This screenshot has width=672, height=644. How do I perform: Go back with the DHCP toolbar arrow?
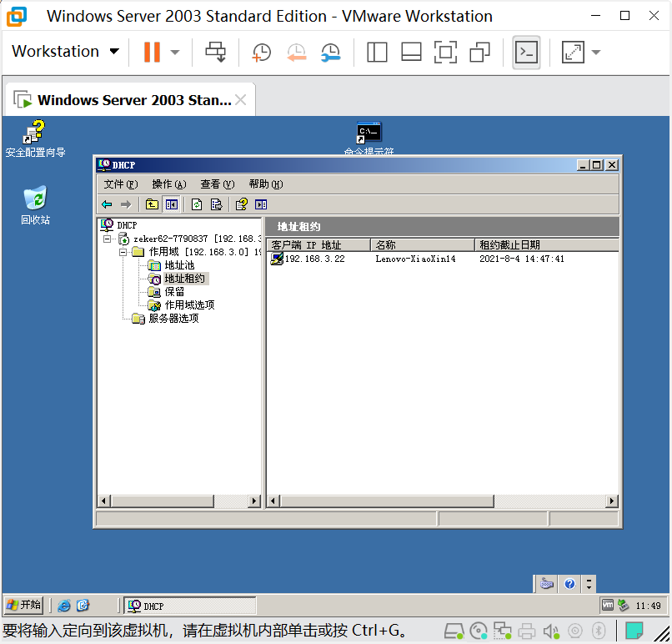(108, 204)
